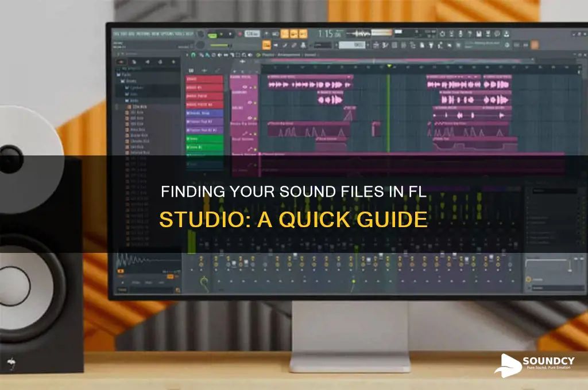Mute first playlist track green LED
The image size is (588, 390).
coord(255,87)
